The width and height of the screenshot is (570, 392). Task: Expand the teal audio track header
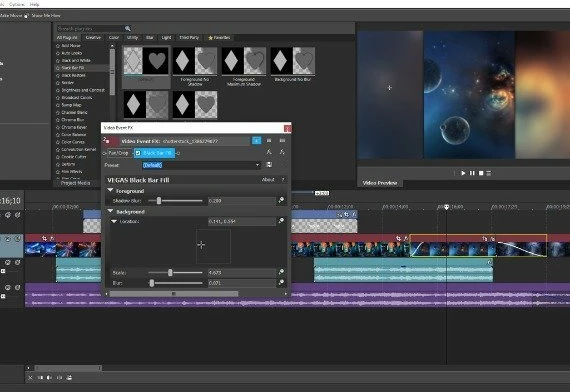point(3,271)
